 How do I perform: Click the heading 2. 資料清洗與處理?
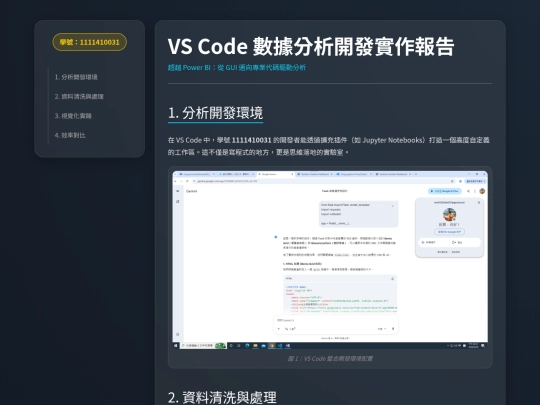click(x=222, y=397)
